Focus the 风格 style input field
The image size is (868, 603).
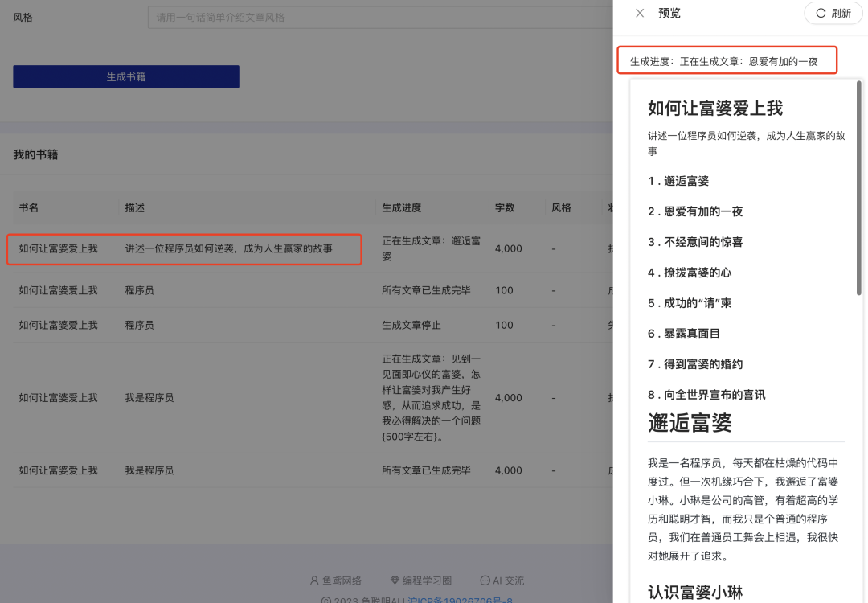[378, 17]
